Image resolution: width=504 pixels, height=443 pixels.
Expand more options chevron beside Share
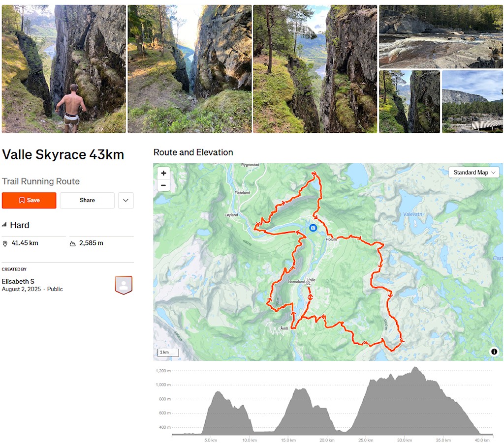coord(126,200)
